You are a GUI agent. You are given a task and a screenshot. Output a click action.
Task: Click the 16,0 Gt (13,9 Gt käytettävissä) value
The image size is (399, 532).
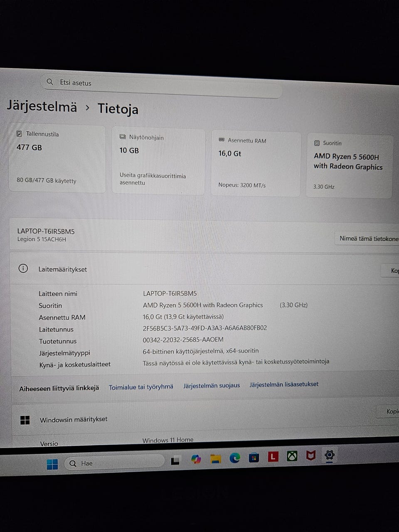[183, 317]
